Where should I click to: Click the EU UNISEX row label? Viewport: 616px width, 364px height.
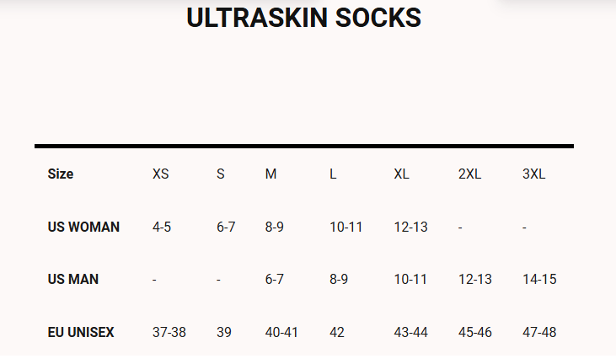click(x=81, y=332)
